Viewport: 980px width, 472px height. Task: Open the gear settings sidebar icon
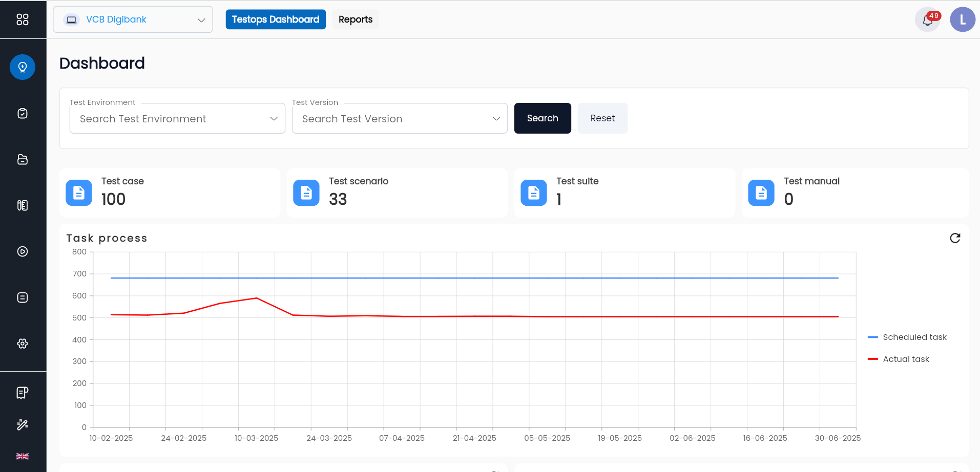[23, 344]
